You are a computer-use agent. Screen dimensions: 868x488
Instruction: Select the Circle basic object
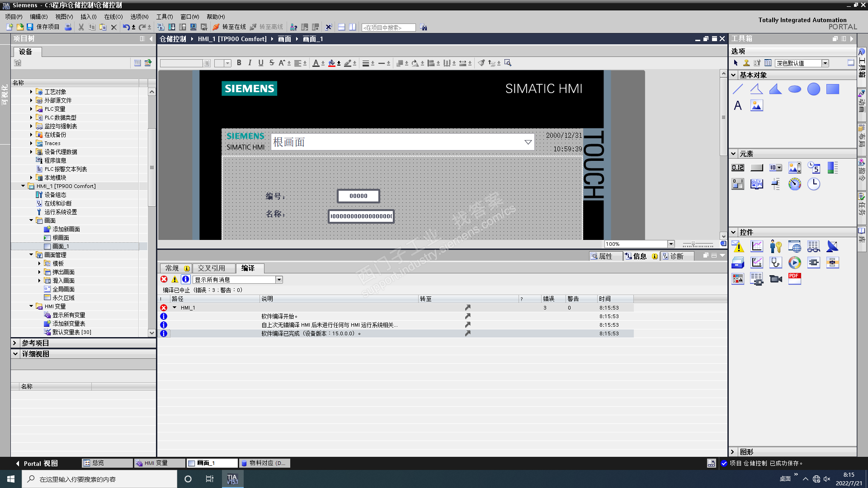(813, 89)
